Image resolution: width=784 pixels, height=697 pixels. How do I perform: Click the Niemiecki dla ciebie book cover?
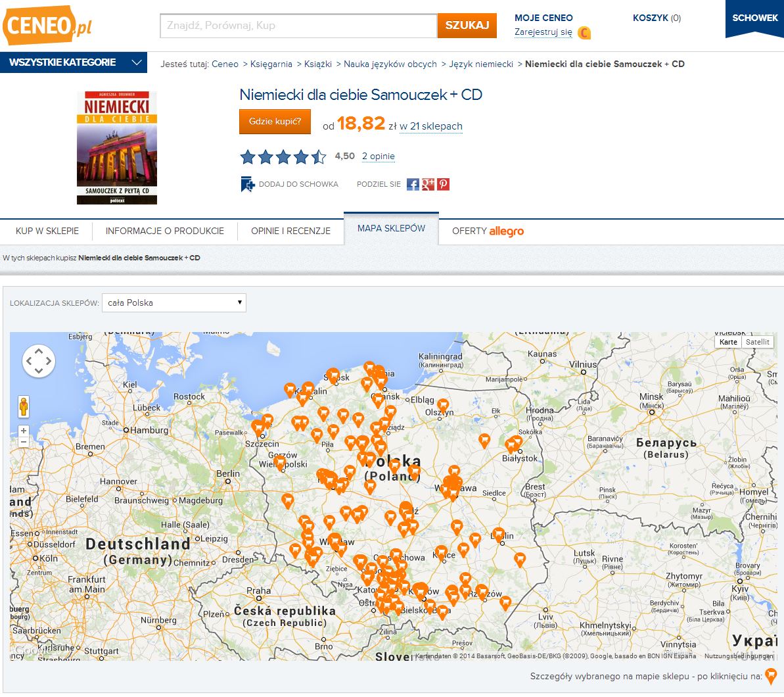(117, 148)
